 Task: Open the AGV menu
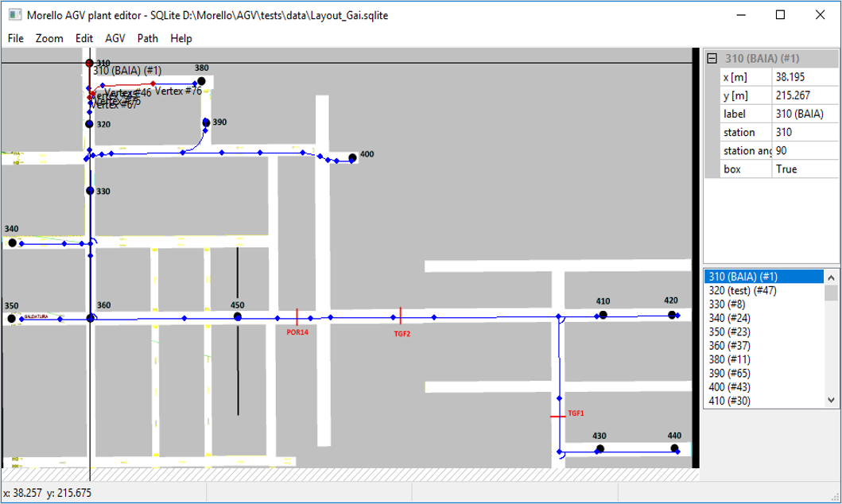[115, 38]
